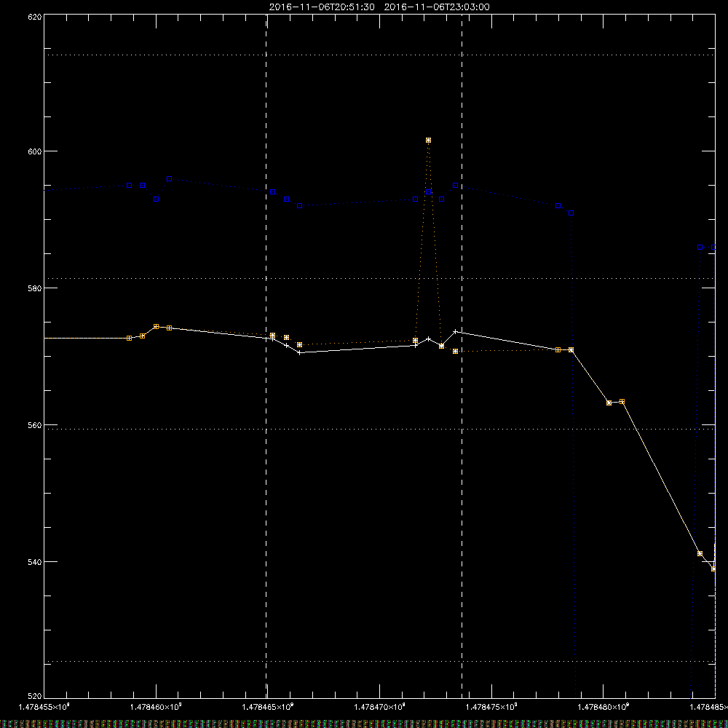The height and width of the screenshot is (728, 728).
Task: Click the 1.478480×10⁹ x-axis label
Action: pyautogui.click(x=604, y=707)
